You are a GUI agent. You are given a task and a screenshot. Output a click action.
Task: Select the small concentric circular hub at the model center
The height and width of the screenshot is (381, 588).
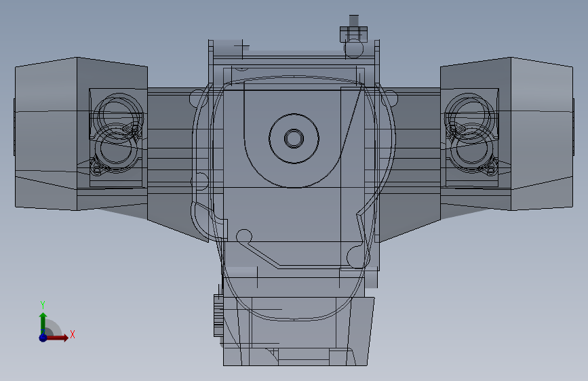(294, 138)
